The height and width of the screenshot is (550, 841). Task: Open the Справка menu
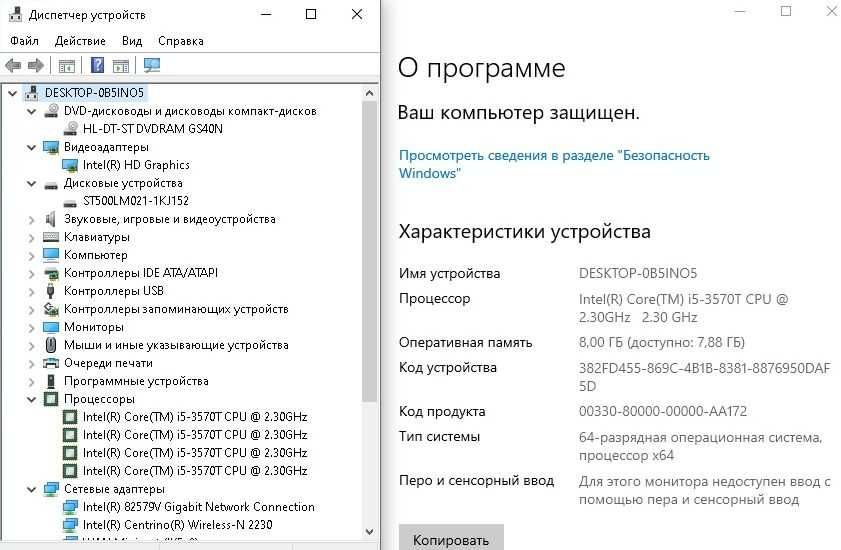tap(181, 41)
